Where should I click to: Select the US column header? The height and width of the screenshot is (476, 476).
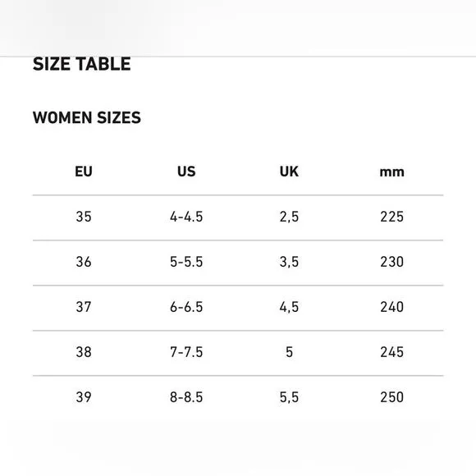coord(186,172)
